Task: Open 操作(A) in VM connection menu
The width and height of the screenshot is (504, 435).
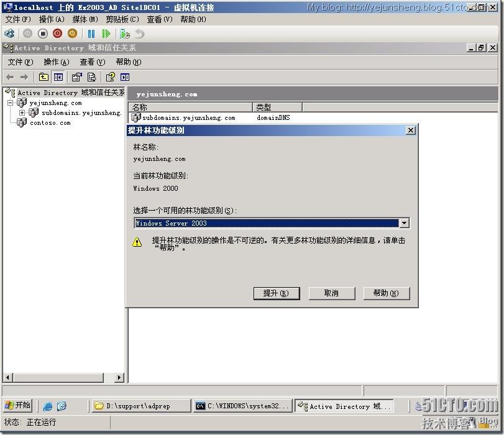Action: (x=52, y=19)
